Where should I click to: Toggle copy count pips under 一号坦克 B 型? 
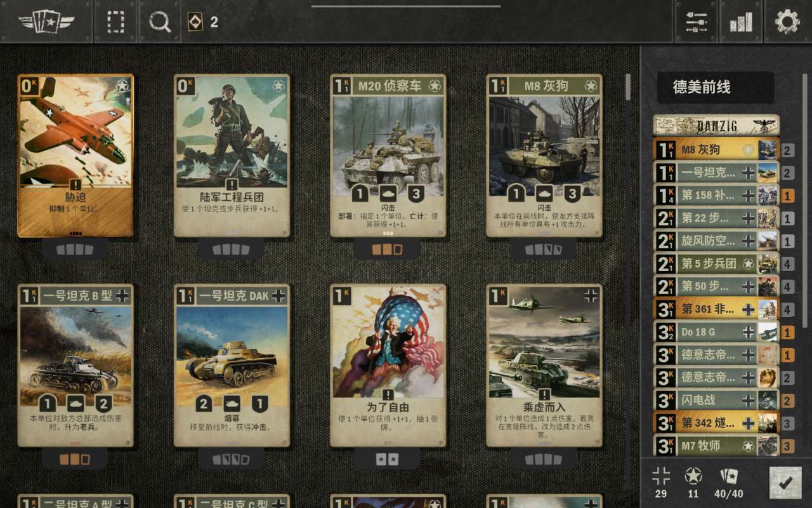tap(75, 459)
